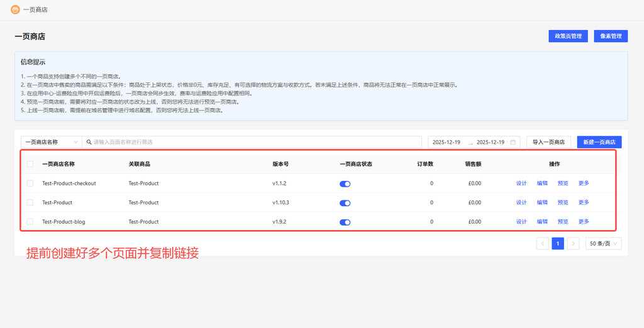Select page 1 in pagination
The image size is (644, 328).
click(x=558, y=244)
